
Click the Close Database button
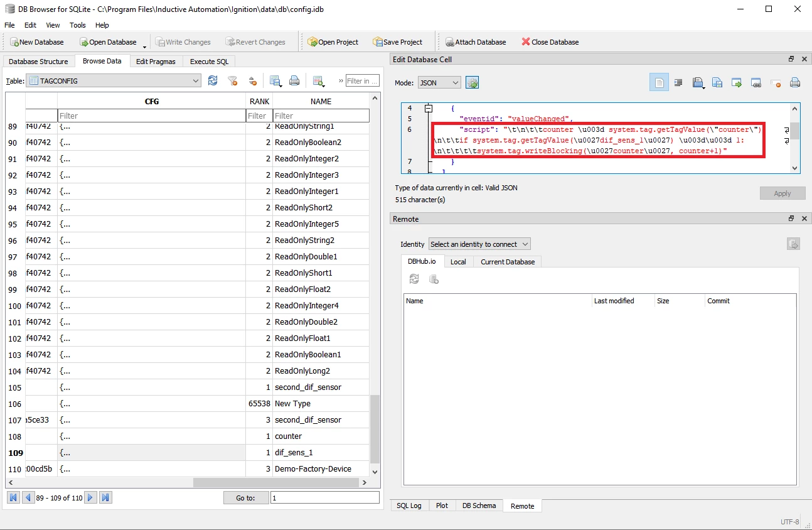pyautogui.click(x=550, y=42)
